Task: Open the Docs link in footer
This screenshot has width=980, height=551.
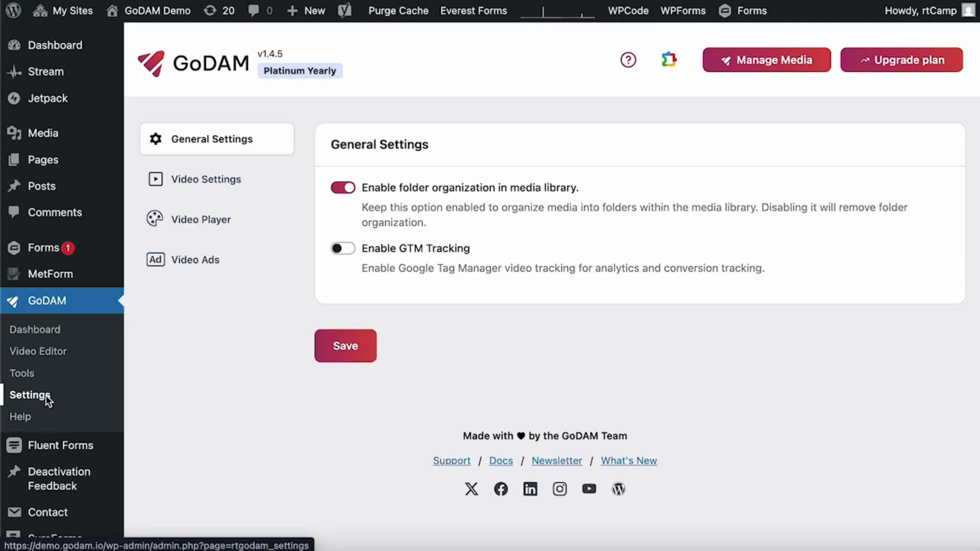Action: tap(501, 461)
